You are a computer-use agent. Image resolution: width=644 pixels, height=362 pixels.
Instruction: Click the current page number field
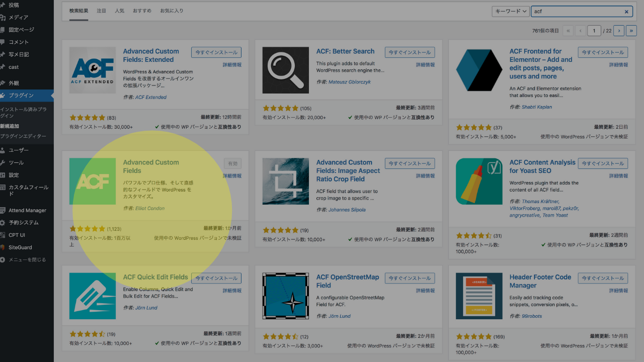tap(594, 31)
